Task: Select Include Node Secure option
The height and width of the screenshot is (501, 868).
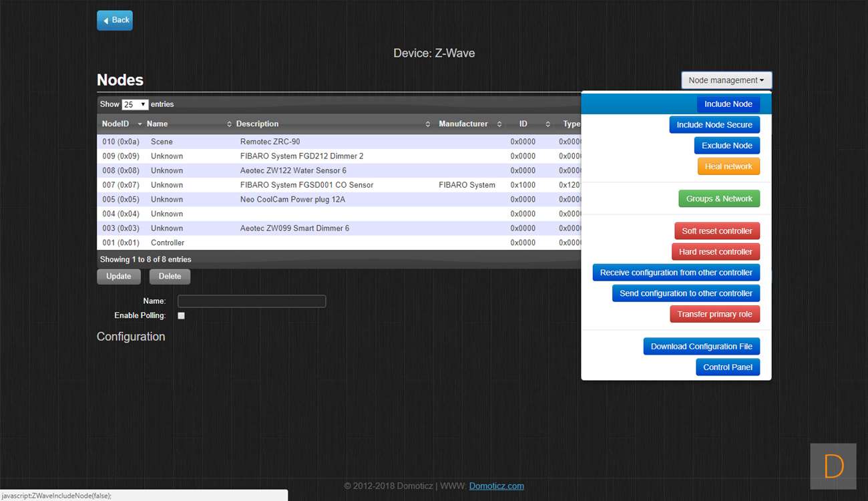Action: pos(714,125)
